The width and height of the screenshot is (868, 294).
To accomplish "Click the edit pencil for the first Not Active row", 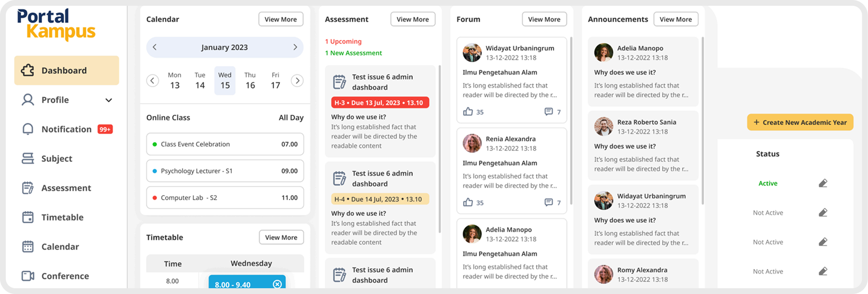I will (x=823, y=213).
